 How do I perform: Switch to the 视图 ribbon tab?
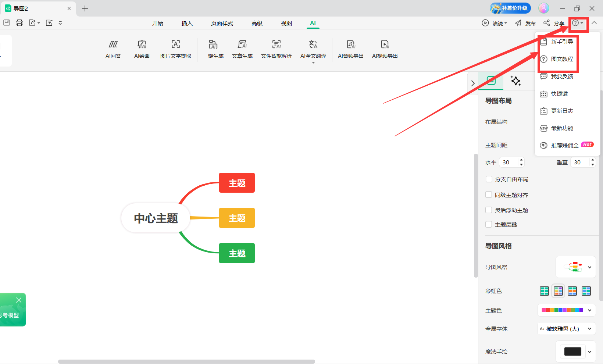[286, 23]
